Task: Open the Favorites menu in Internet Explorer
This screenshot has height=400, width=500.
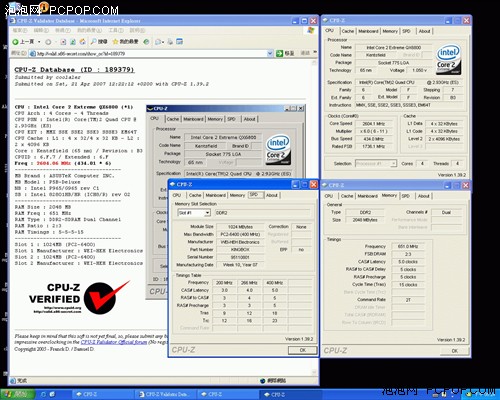Action: [x=89, y=30]
